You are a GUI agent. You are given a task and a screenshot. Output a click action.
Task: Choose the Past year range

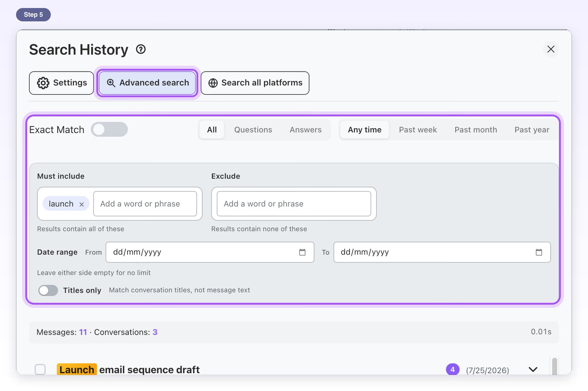click(532, 130)
